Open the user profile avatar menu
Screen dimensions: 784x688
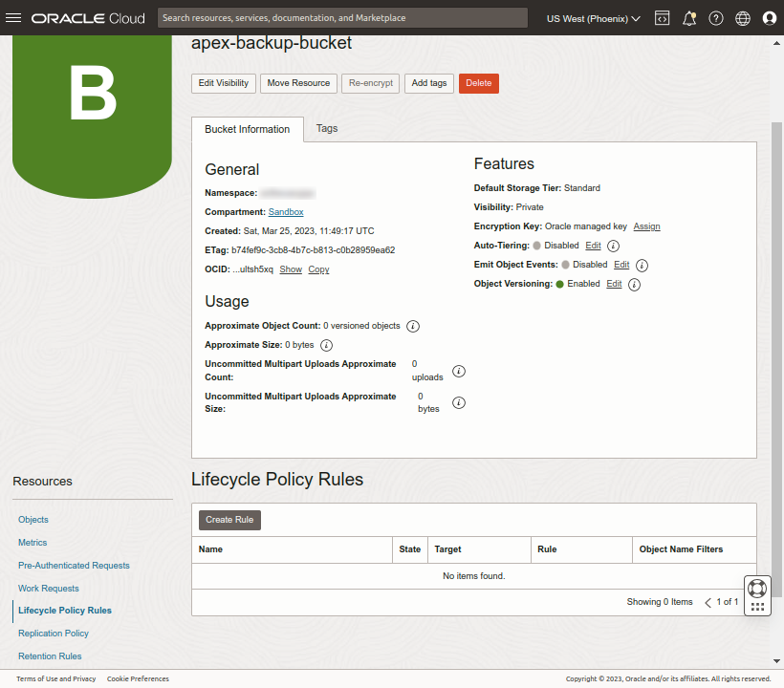[770, 17]
